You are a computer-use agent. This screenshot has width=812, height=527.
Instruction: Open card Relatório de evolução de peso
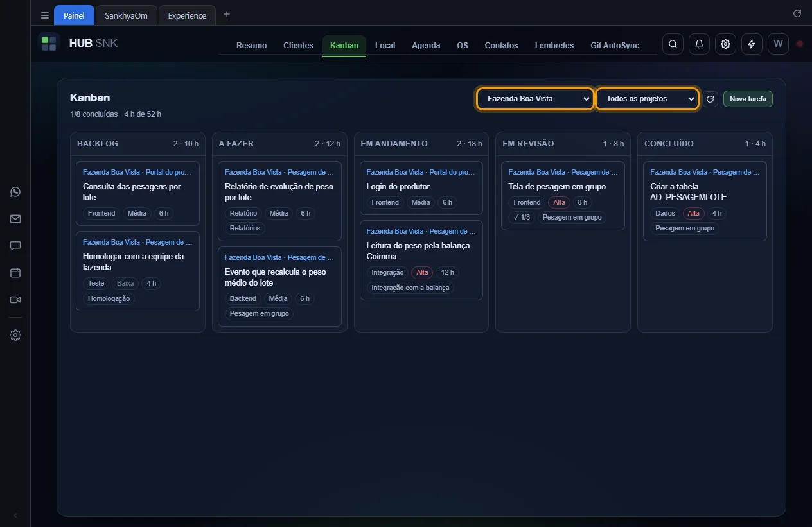tap(279, 201)
